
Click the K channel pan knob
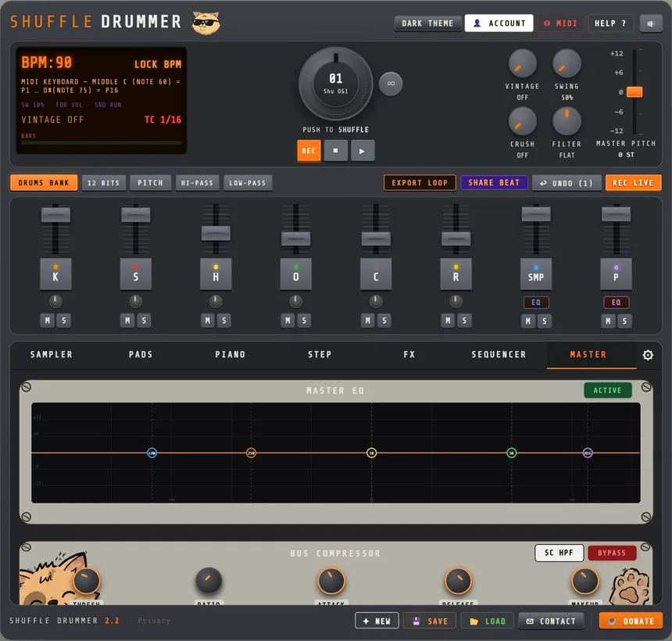[55, 302]
